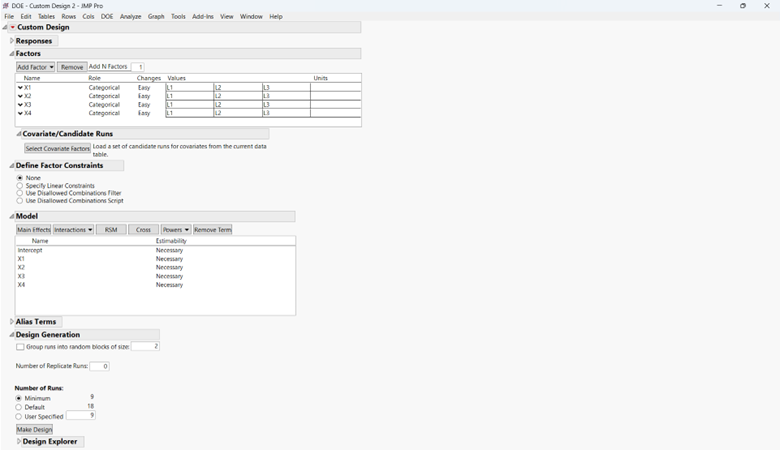Screen dimensions: 780x450
Task: Select Specify Linear Constraints option
Action: tap(20, 185)
